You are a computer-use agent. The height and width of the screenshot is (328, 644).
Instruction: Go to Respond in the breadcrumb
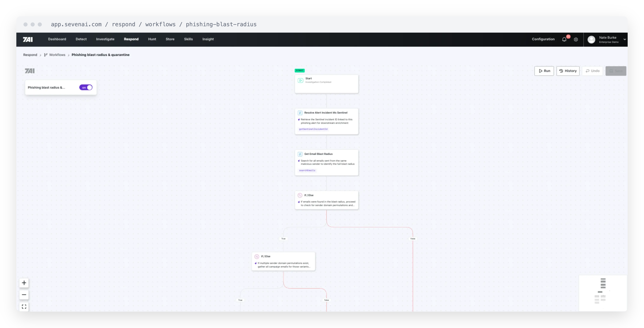(x=30, y=55)
